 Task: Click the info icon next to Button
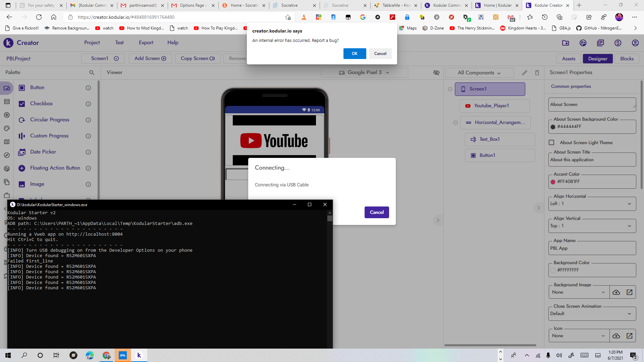tap(88, 88)
